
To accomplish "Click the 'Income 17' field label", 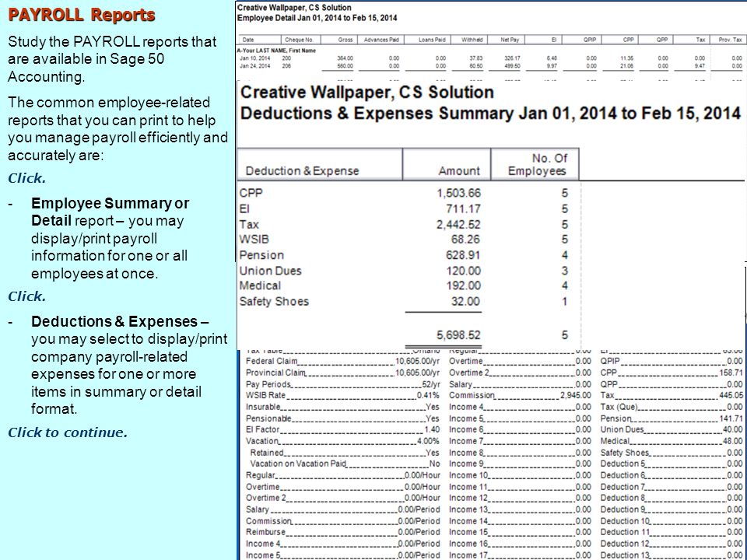I will (468, 555).
